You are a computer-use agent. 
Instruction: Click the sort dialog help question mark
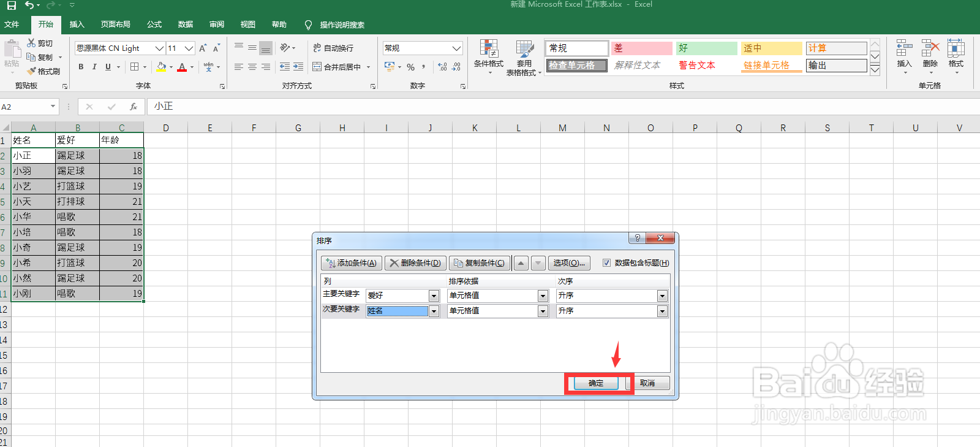point(637,238)
